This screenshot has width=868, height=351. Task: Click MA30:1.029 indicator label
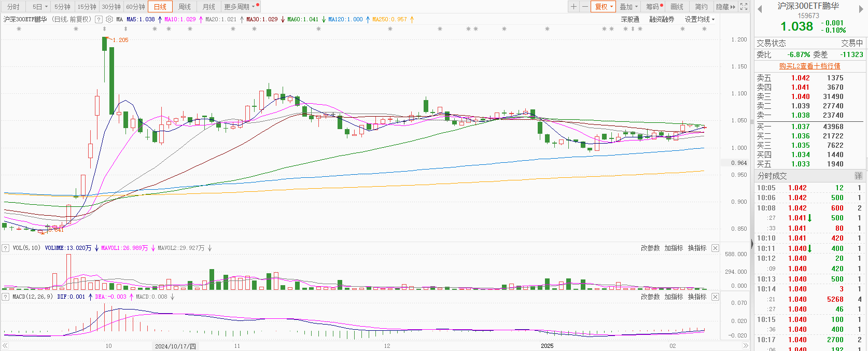(262, 19)
